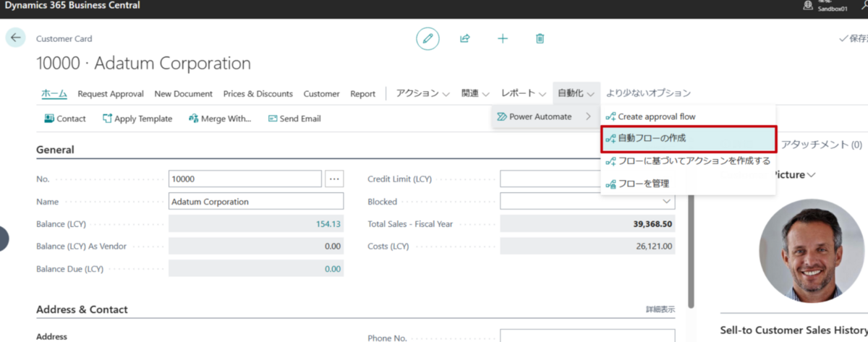This screenshot has width=868, height=342.
Task: Select フローを管理 menu entry
Action: tap(688, 184)
